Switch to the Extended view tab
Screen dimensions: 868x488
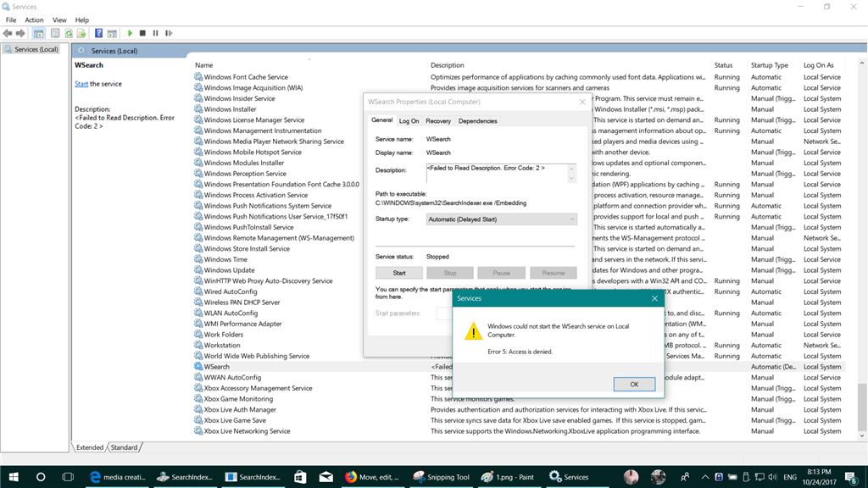[x=90, y=447]
